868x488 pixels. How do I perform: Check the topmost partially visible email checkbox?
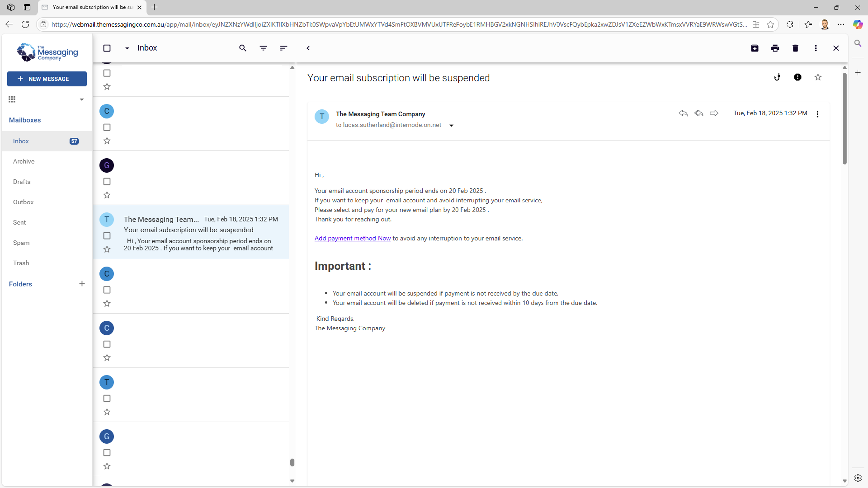(x=107, y=73)
